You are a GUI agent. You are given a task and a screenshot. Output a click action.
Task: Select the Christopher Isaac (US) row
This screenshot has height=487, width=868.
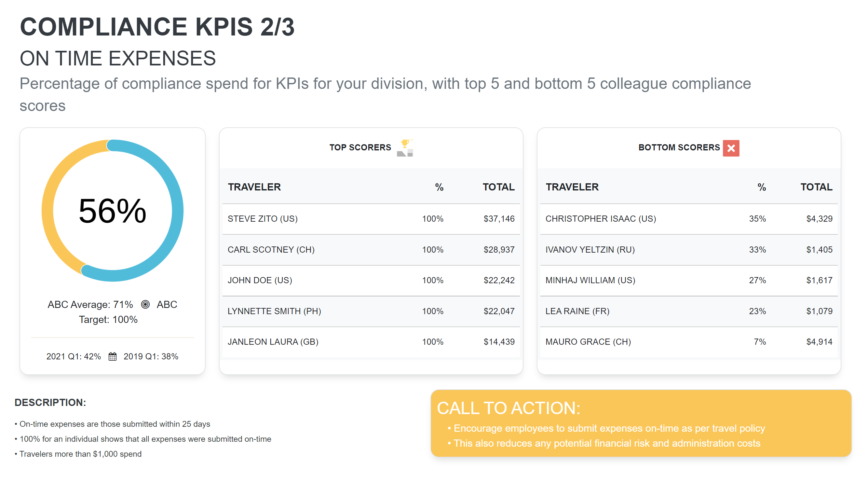pos(689,219)
